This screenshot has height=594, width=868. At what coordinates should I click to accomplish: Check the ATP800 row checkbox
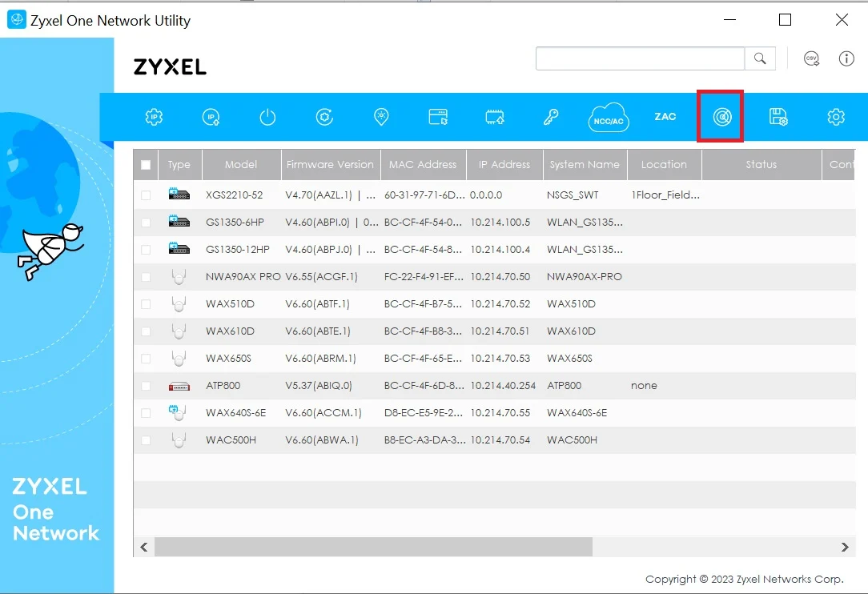(146, 385)
